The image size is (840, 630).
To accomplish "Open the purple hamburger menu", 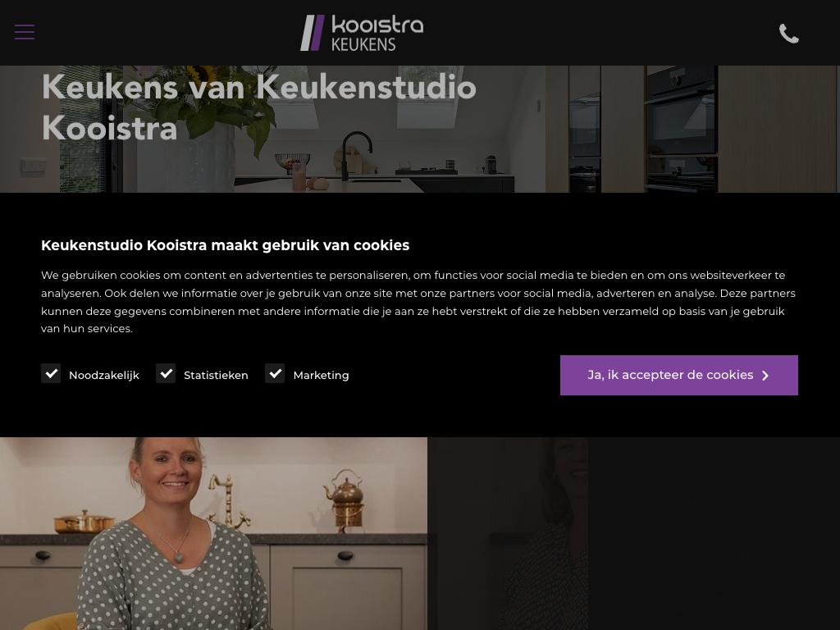I will tap(25, 32).
